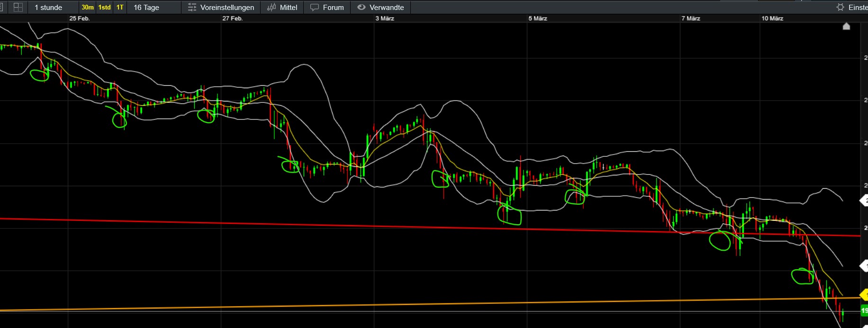The height and width of the screenshot is (328, 868).
Task: Expand the '1 stunde' interval dropdown
Action: tap(48, 7)
